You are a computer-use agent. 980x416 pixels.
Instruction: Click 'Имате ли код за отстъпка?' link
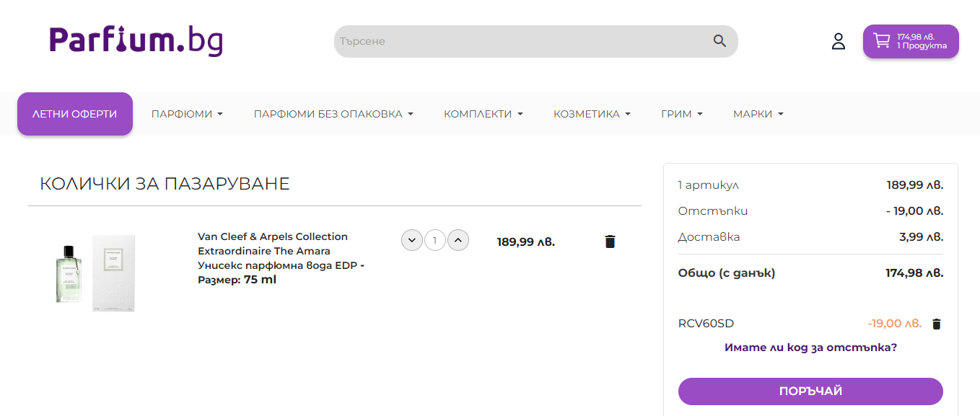[810, 348]
